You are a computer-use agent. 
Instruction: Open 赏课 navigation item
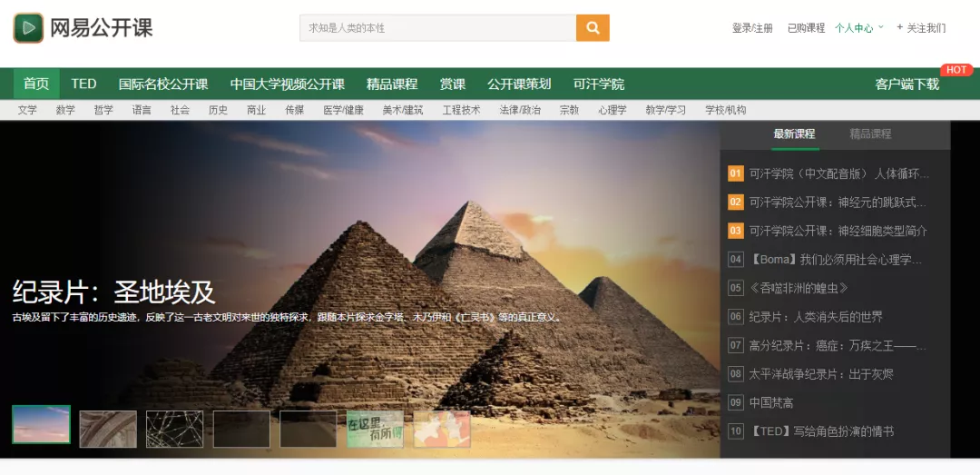pos(453,84)
